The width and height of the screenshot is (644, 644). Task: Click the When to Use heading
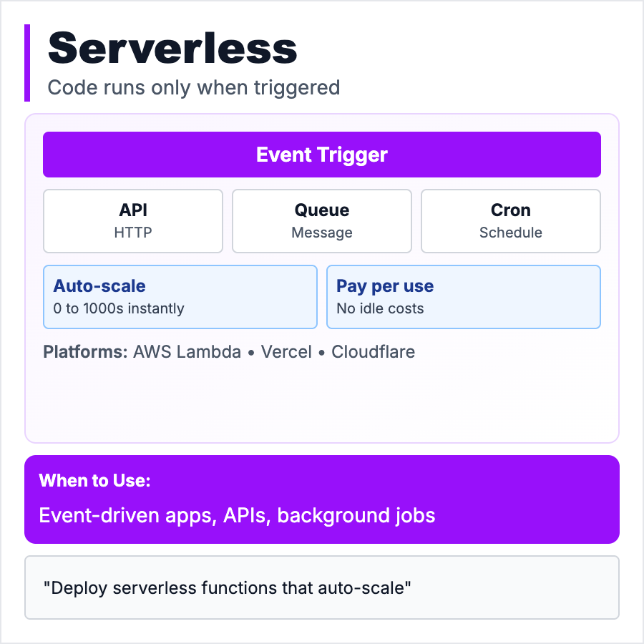94,480
